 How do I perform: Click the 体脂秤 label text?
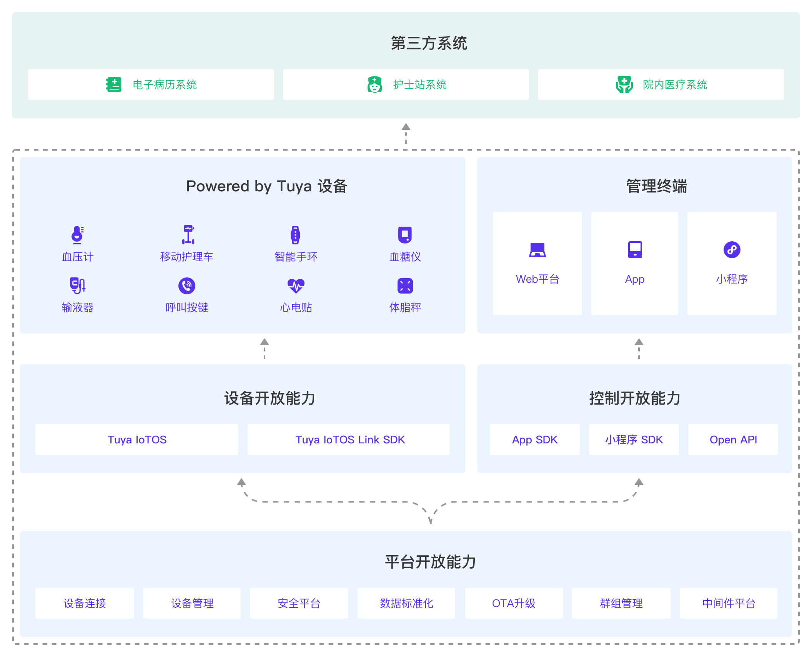(405, 307)
